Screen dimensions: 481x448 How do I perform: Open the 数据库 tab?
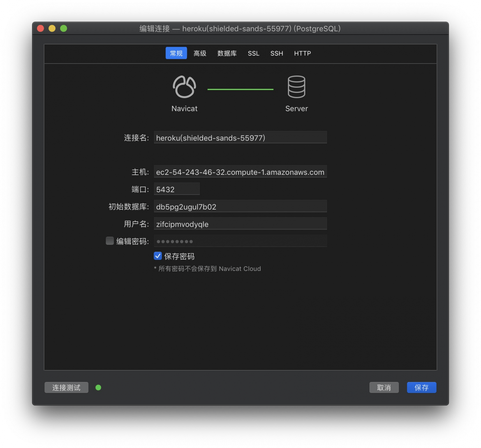(x=227, y=53)
